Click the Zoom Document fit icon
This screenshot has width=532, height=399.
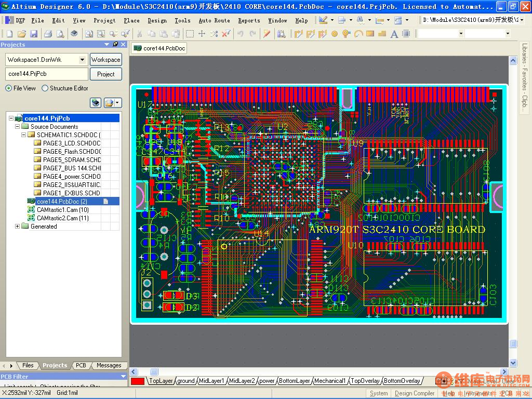click(x=89, y=34)
